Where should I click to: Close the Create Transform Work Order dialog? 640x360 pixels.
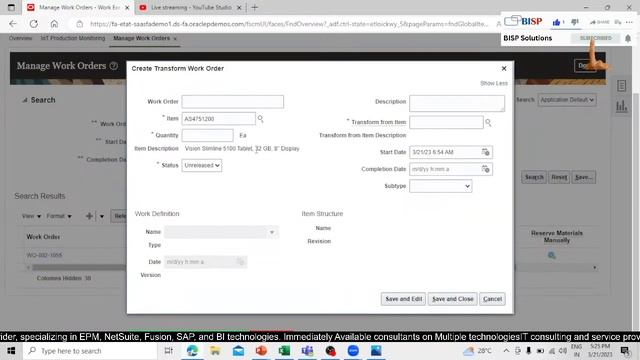click(x=504, y=69)
